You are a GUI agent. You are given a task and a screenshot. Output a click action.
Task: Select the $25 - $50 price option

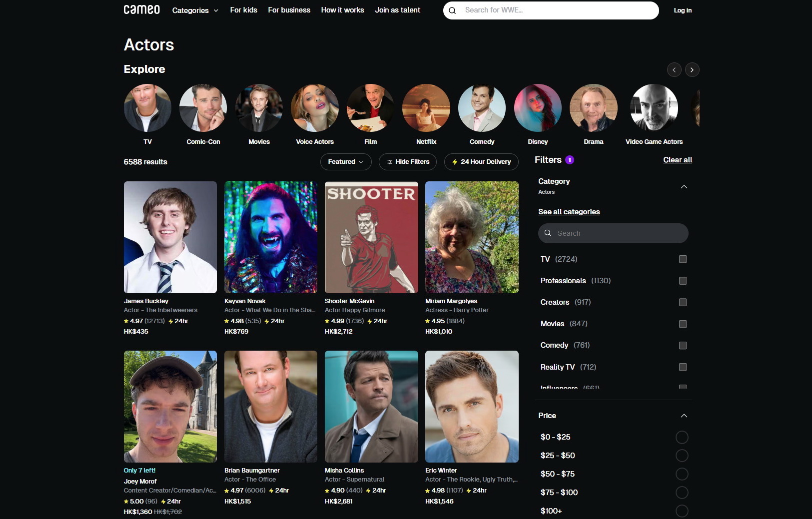click(682, 456)
